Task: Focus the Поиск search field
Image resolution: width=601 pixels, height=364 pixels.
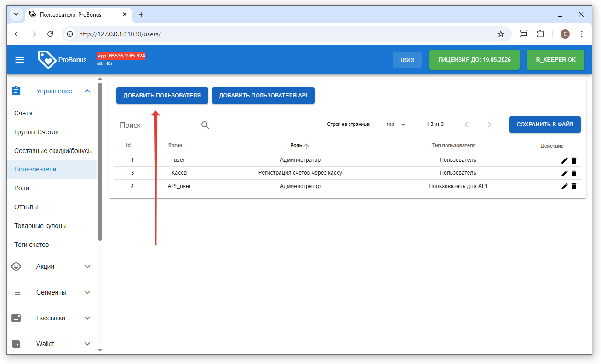Action: 159,125
